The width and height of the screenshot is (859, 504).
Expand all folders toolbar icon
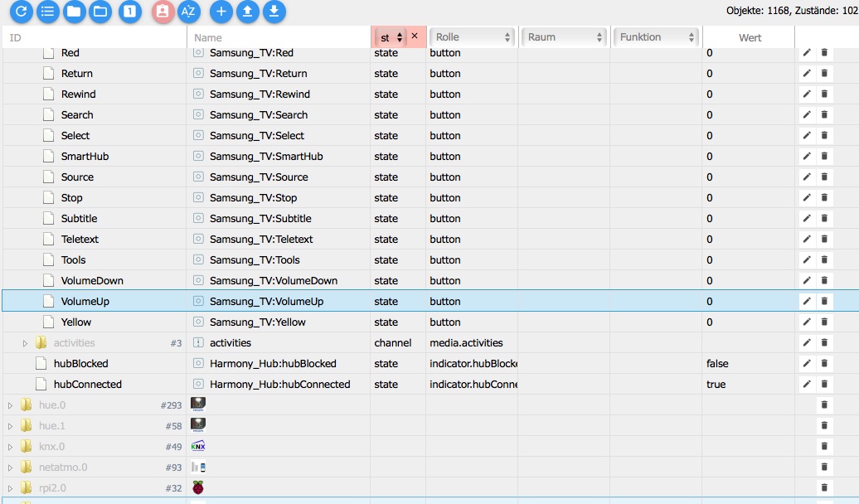click(x=100, y=11)
